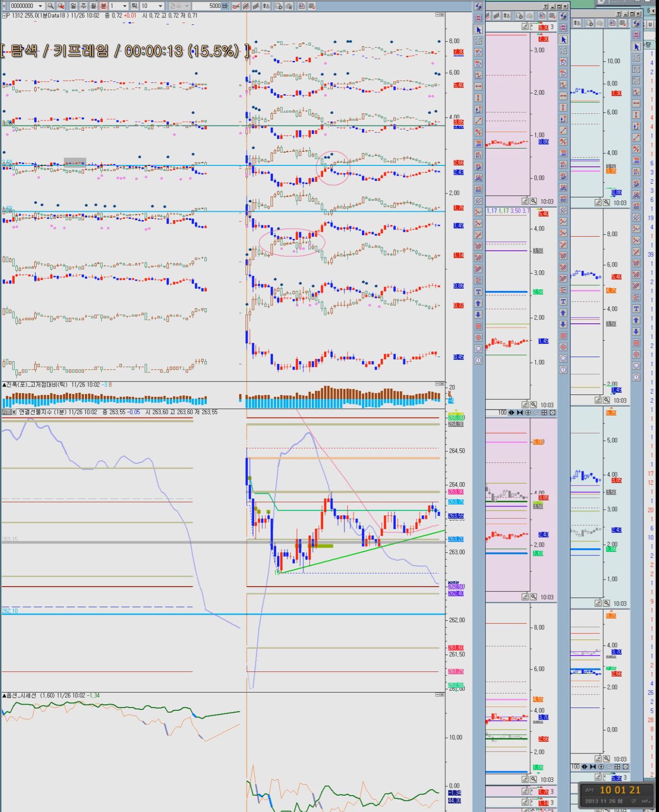Click the red square icon in leftmost vertical toolbar

pos(479,326)
